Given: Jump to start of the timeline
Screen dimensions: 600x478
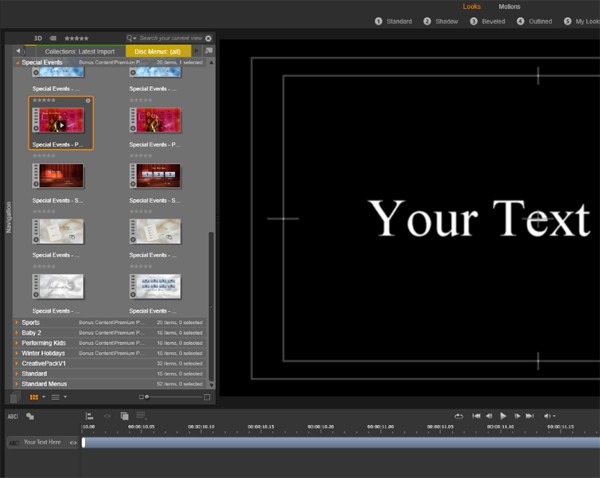Looking at the screenshot, I should pos(476,415).
